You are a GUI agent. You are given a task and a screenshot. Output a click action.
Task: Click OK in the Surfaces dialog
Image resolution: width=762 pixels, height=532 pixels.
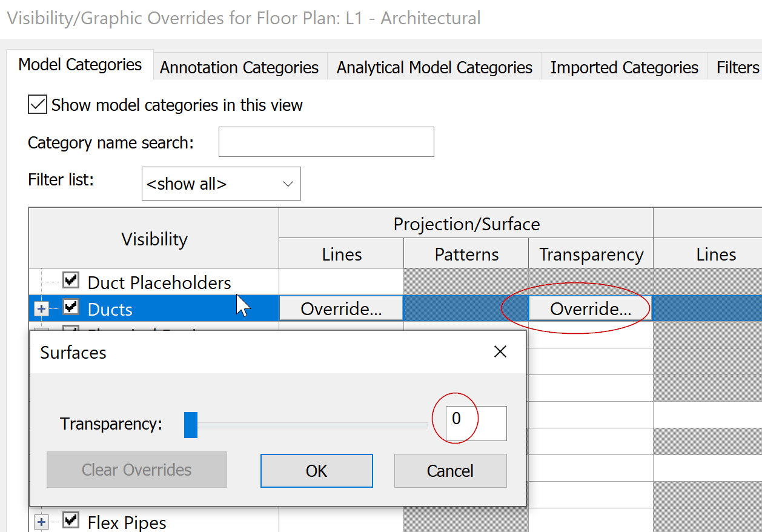tap(316, 470)
